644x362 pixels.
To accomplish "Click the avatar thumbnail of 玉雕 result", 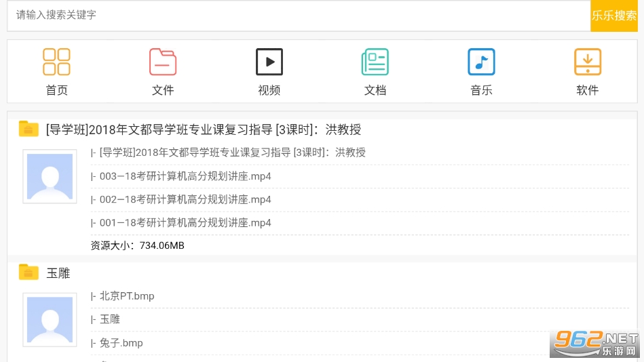I will [50, 320].
